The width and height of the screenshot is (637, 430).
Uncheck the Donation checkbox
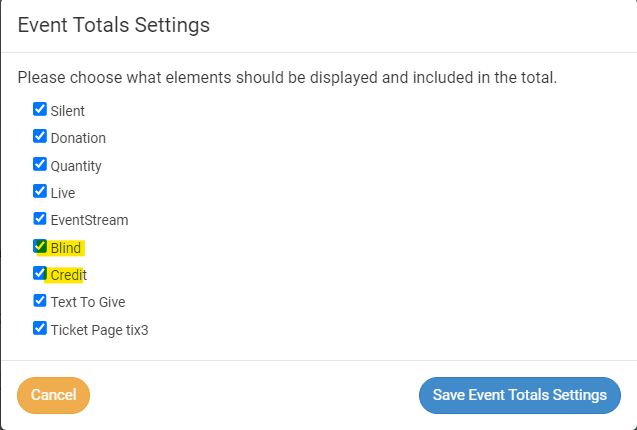coord(40,137)
